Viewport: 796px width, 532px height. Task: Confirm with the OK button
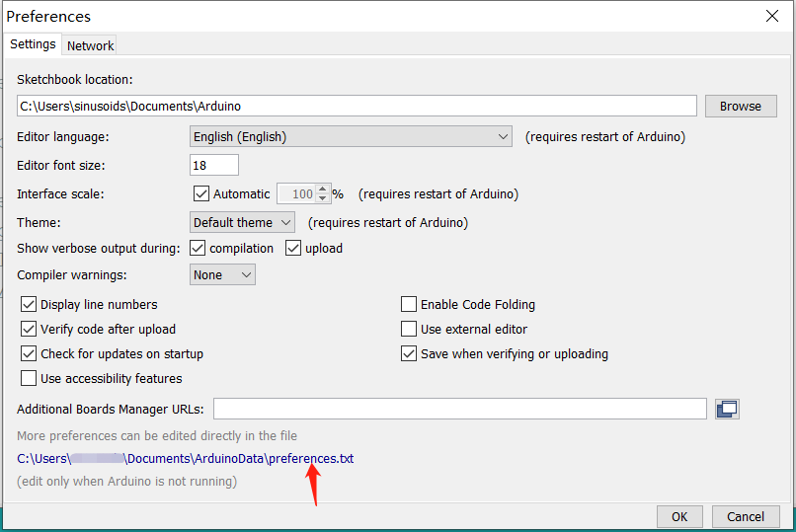coord(679,516)
